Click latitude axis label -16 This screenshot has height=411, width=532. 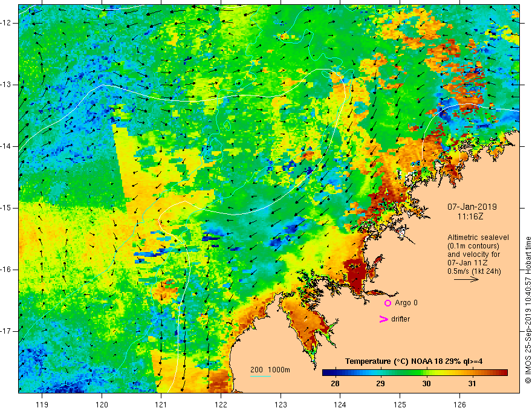coord(6,270)
